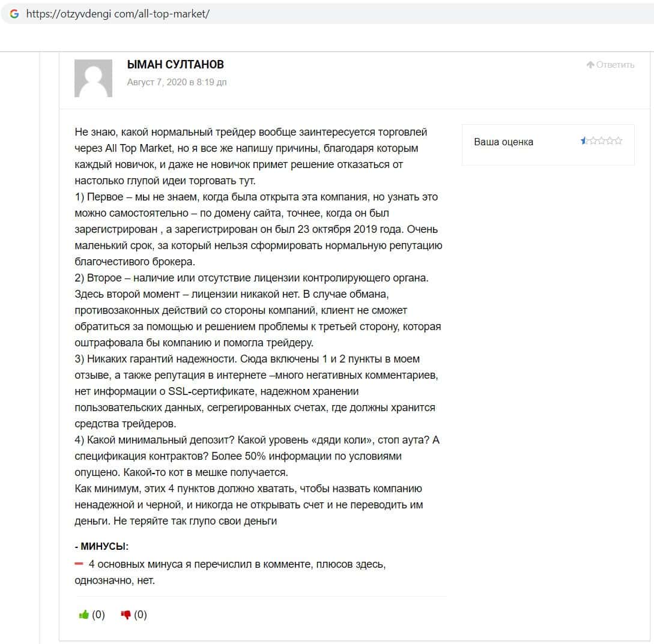Click the like count next to thumbs-up

click(98, 615)
